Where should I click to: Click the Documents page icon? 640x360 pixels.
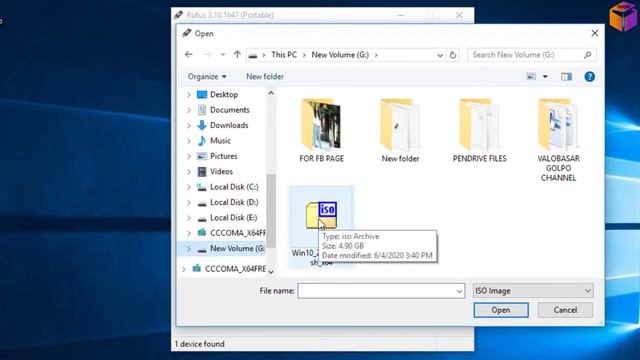(202, 110)
